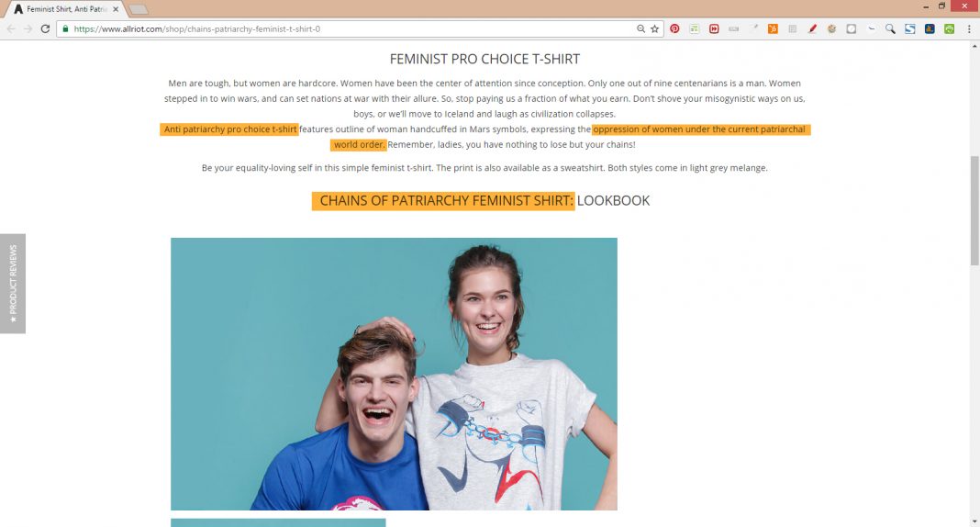Close the Feminist Shirt tab
Image resolution: width=980 pixels, height=527 pixels.
coord(116,9)
